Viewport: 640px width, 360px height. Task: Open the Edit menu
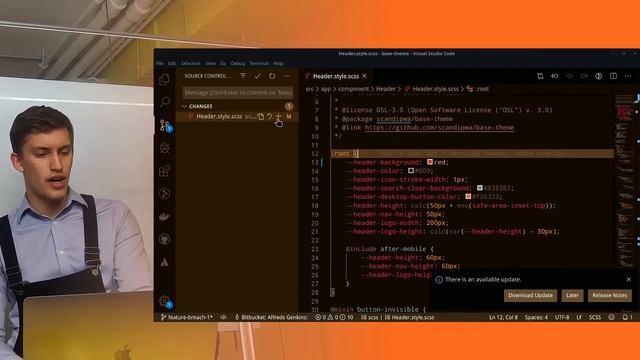point(172,64)
